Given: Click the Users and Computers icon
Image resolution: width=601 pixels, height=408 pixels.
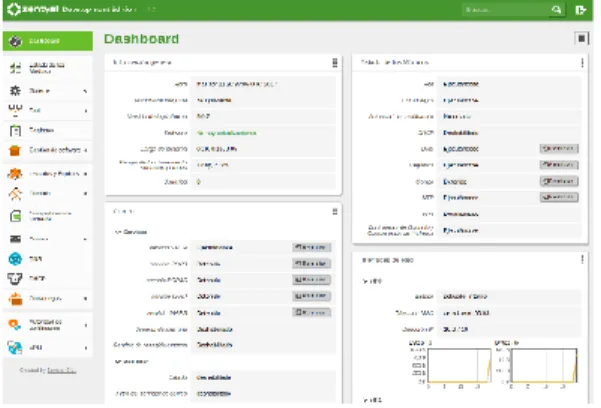Looking at the screenshot, I should (x=15, y=174).
